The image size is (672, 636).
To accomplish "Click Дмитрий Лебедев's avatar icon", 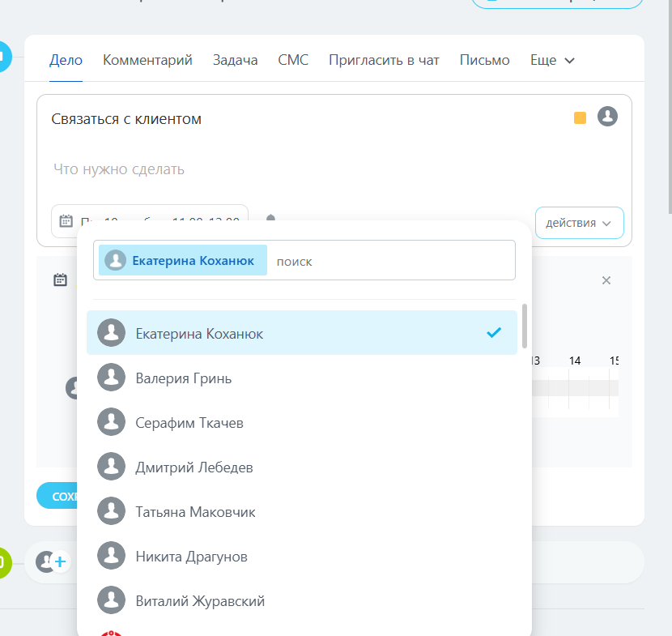I will [112, 467].
